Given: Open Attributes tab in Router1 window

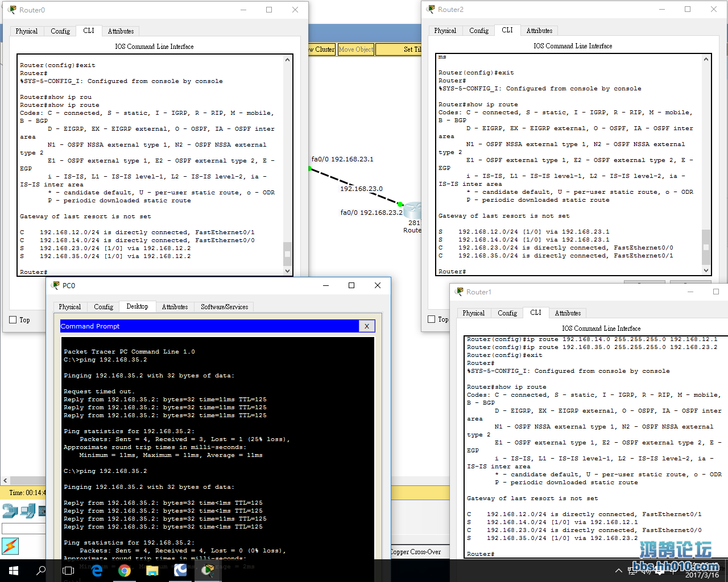Looking at the screenshot, I should click(x=568, y=313).
